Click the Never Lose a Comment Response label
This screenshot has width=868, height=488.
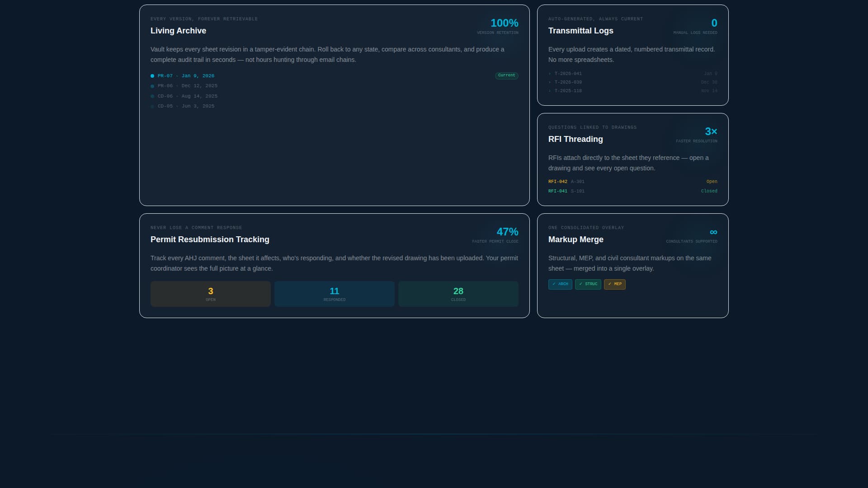click(x=196, y=228)
